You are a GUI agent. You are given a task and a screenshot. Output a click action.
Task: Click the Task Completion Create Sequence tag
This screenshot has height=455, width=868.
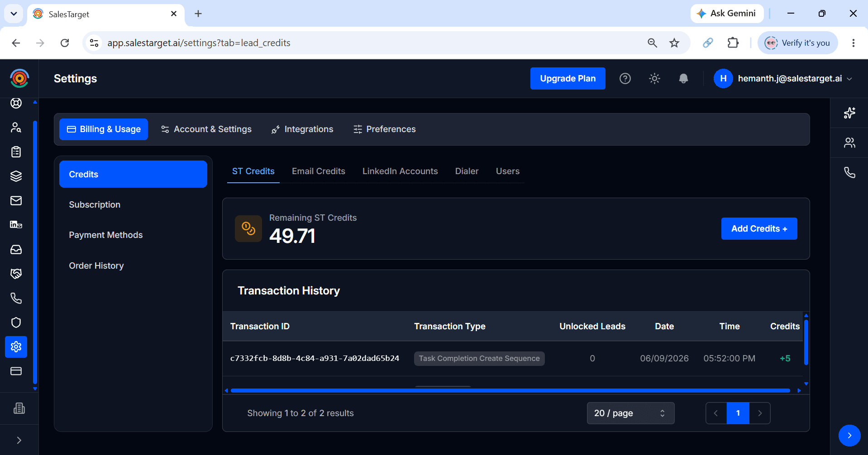(x=479, y=359)
